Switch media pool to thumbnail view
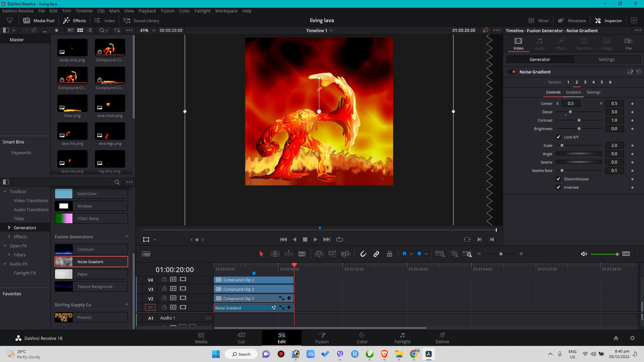 pyautogui.click(x=80, y=30)
